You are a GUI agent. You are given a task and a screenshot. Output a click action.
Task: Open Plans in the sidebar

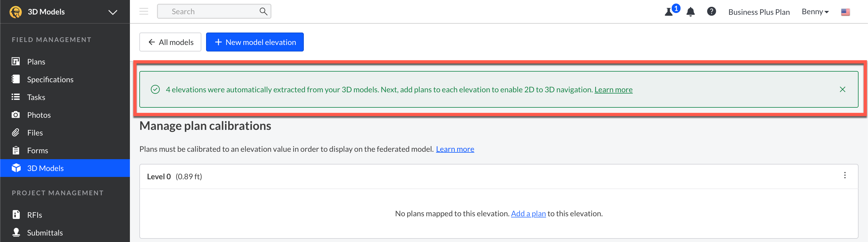tap(36, 62)
